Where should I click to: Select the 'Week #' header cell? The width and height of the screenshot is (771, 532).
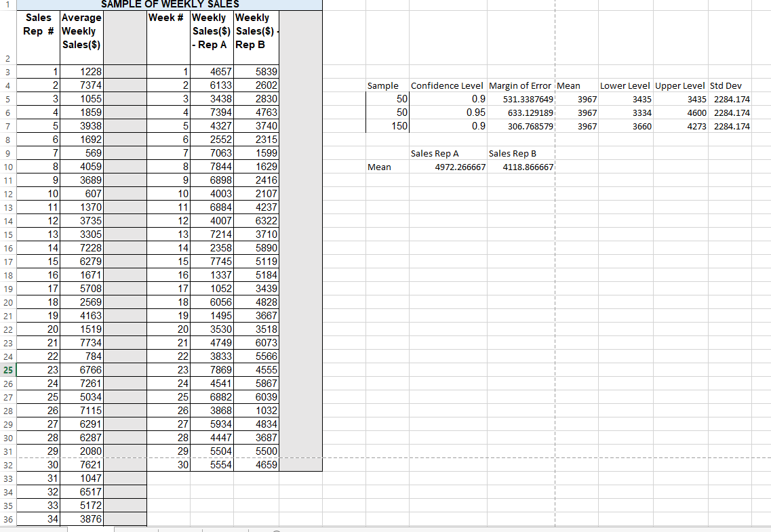[168, 38]
